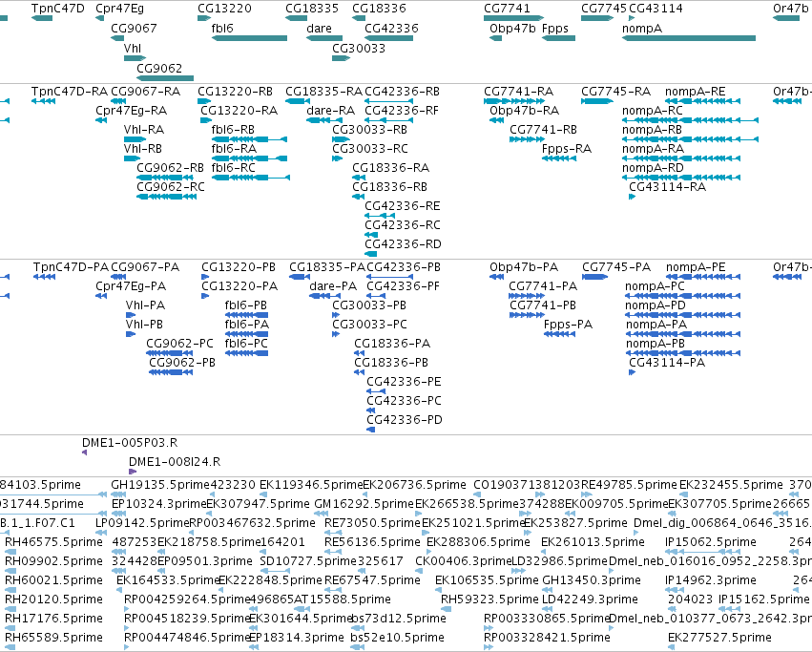Click the RH46575.5prime EST label

53,542
